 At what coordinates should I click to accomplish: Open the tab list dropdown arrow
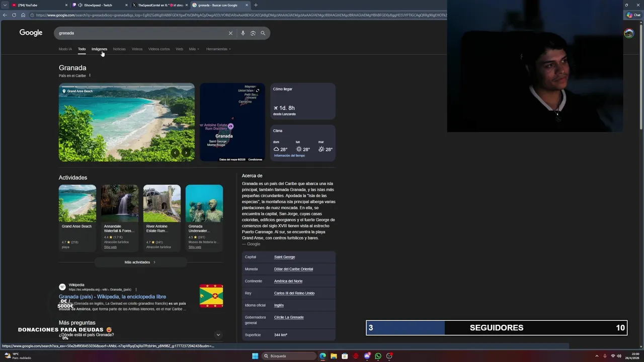click(6, 5)
